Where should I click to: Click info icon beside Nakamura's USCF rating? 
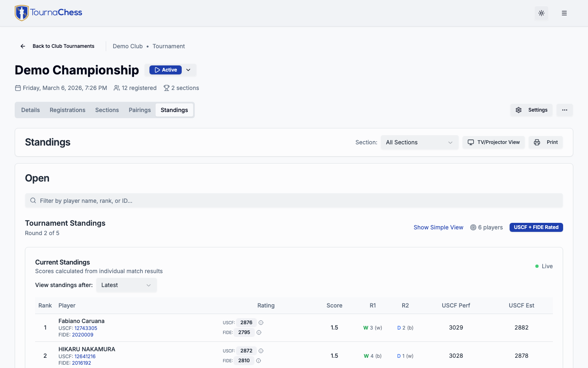(x=261, y=351)
